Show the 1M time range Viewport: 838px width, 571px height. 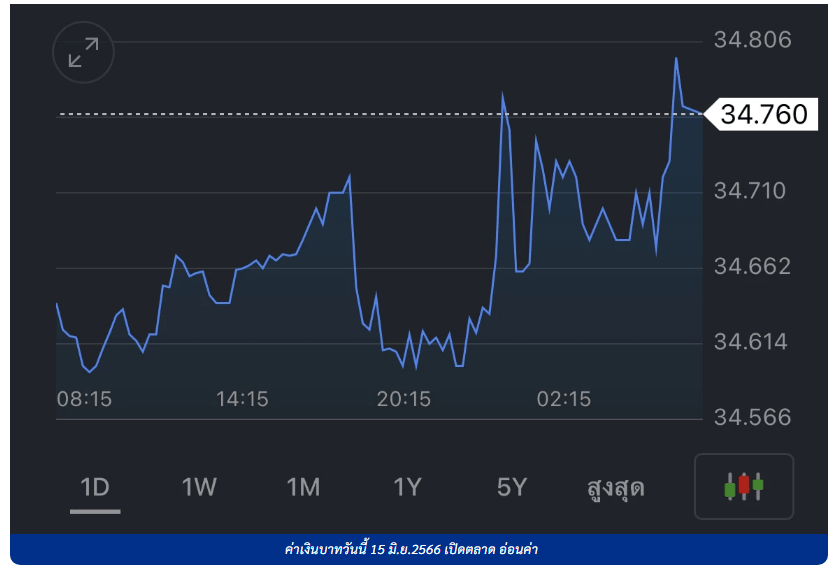303,488
